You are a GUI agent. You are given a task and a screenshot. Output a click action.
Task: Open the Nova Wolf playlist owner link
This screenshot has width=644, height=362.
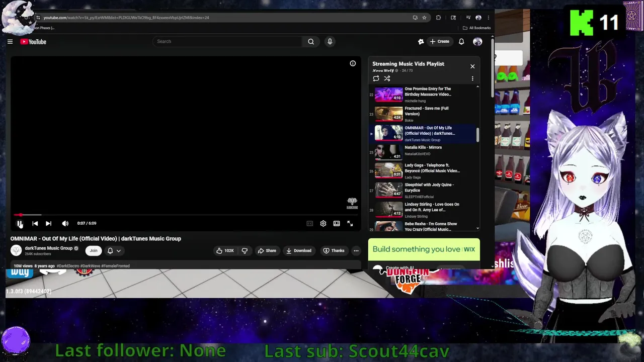(x=383, y=70)
